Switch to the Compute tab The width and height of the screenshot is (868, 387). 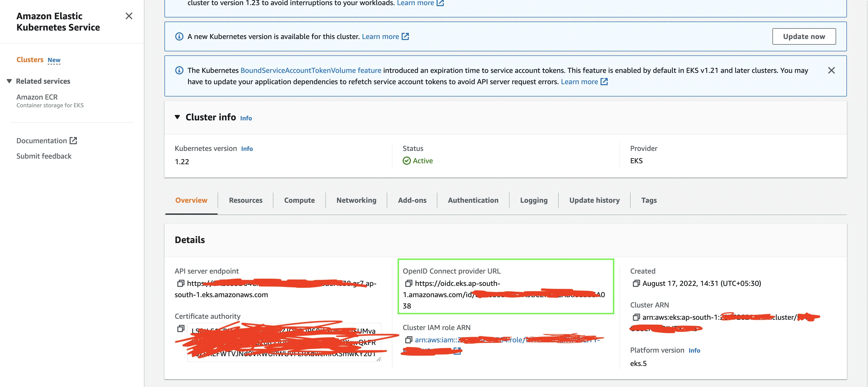pos(299,200)
